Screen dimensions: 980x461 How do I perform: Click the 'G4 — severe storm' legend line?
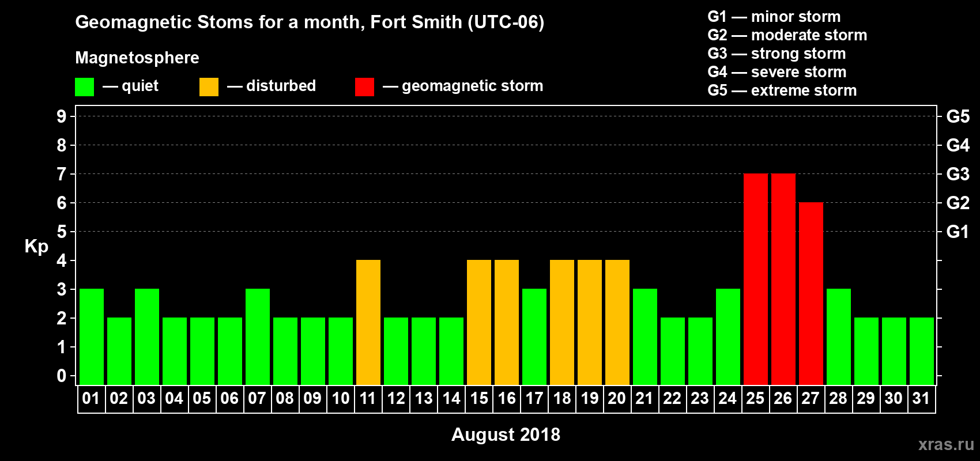click(777, 72)
